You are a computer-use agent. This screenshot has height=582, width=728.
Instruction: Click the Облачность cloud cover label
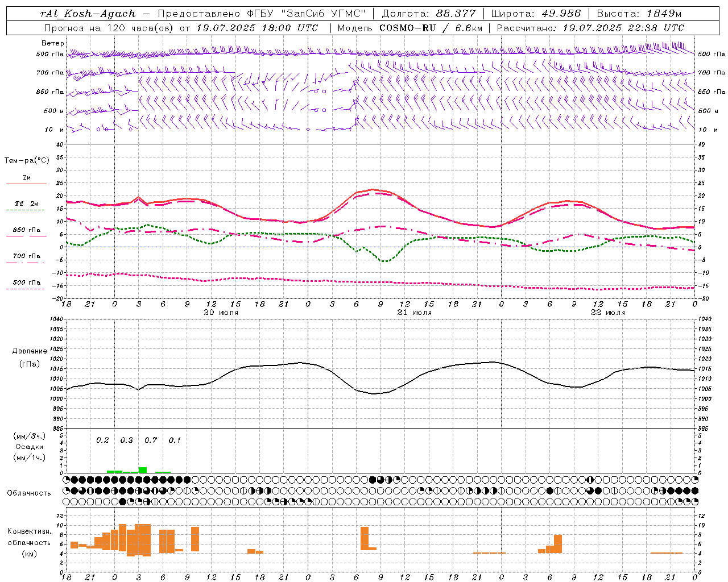pyautogui.click(x=29, y=493)
